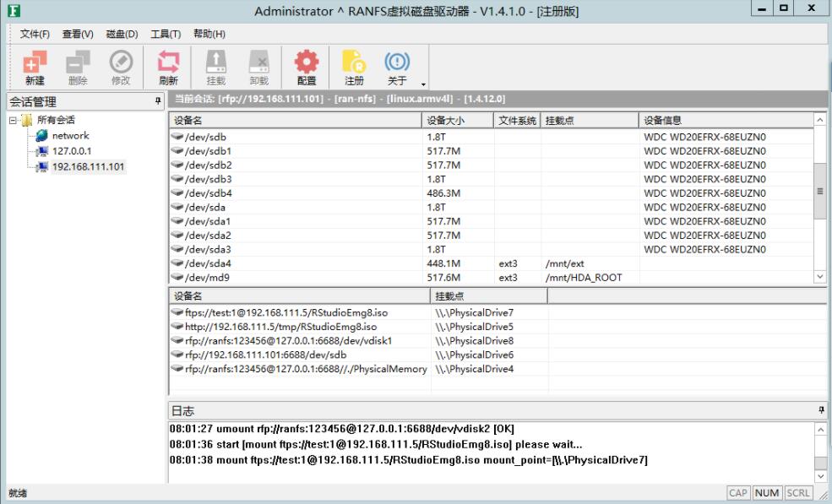Toggle the 日志 log panel pin

pos(822,410)
